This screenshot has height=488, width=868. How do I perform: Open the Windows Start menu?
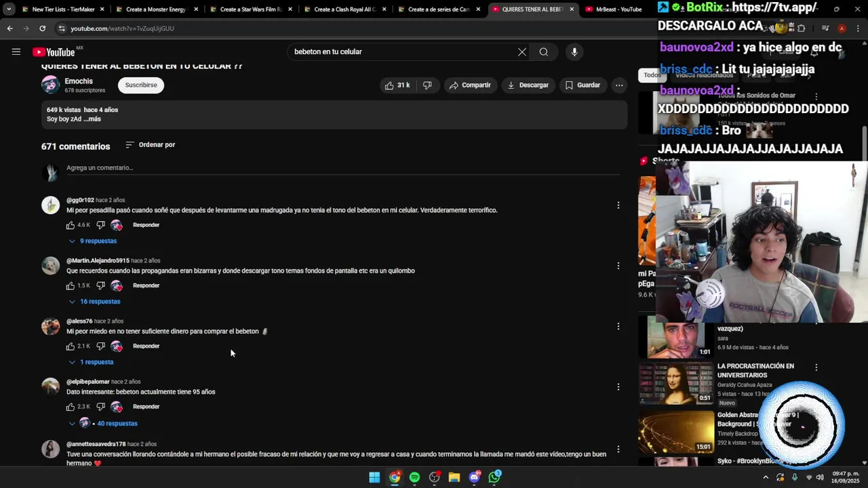click(374, 477)
